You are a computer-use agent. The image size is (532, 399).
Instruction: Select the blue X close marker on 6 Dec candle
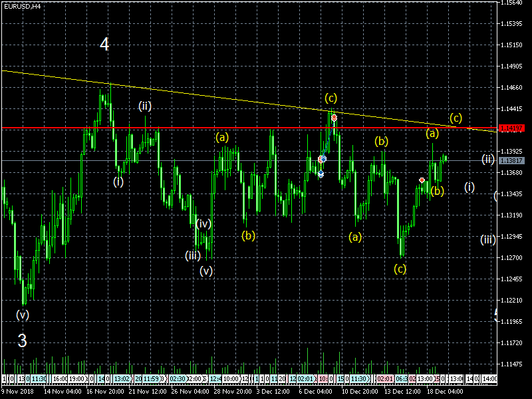click(x=324, y=159)
